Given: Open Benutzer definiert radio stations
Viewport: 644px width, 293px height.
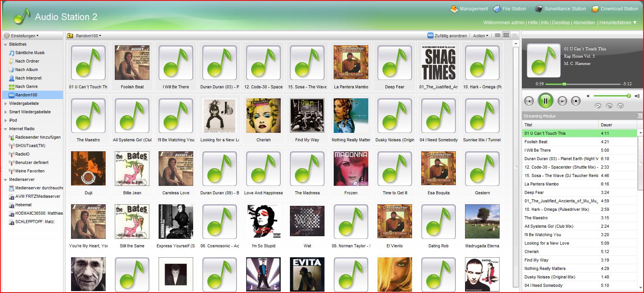Looking at the screenshot, I should [32, 162].
